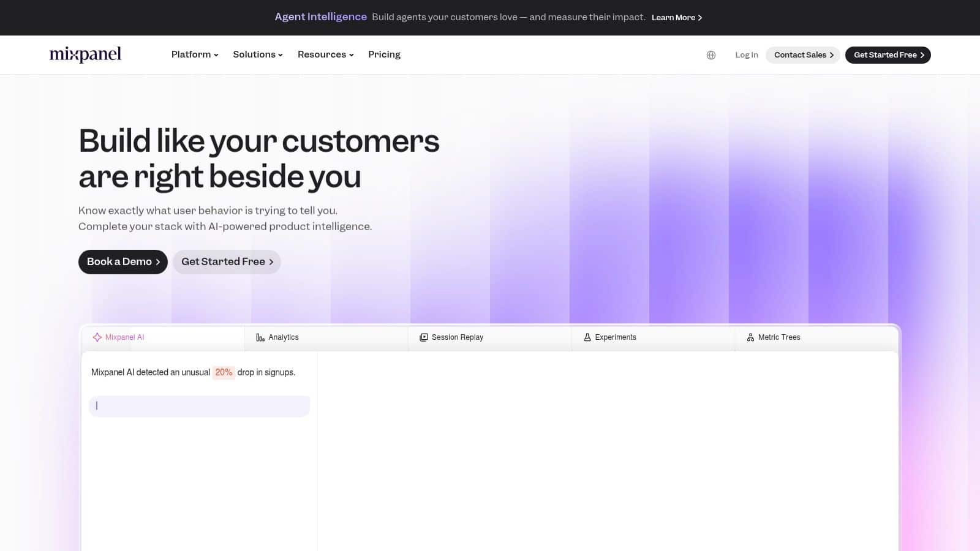
Task: Click the Book a Demo button
Action: coord(123,262)
